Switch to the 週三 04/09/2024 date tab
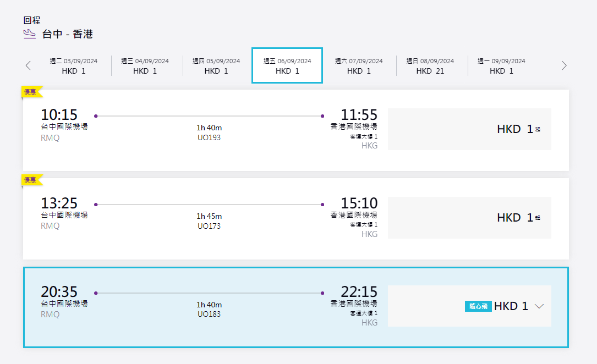This screenshot has width=597, height=364. pos(145,66)
